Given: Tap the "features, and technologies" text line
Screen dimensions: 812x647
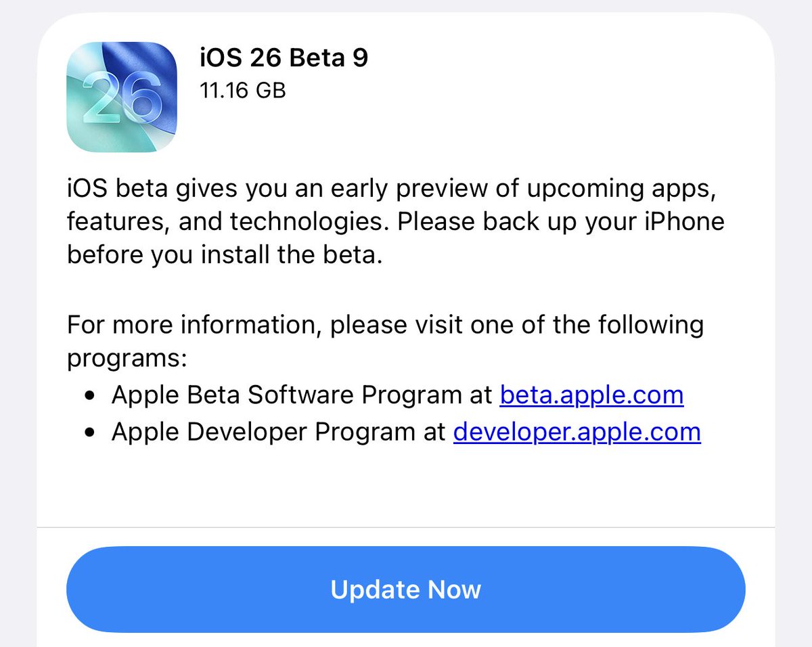Looking at the screenshot, I should 395,221.
